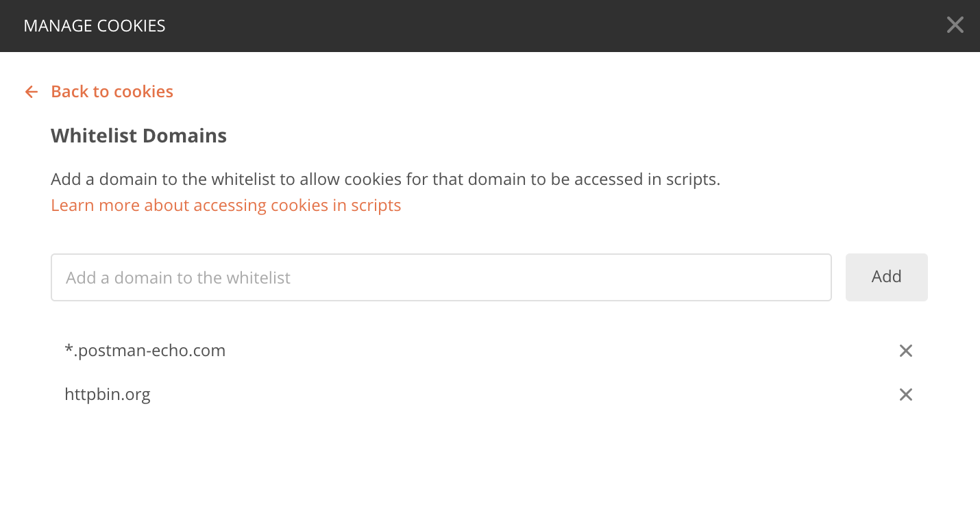Click the domain whitelist input field
Screen dimensions: 980x526
[441, 277]
